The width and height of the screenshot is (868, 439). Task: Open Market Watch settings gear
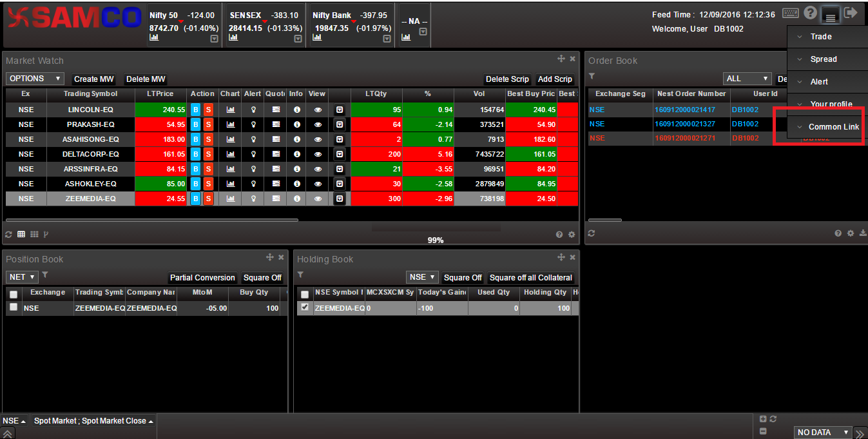coord(571,235)
